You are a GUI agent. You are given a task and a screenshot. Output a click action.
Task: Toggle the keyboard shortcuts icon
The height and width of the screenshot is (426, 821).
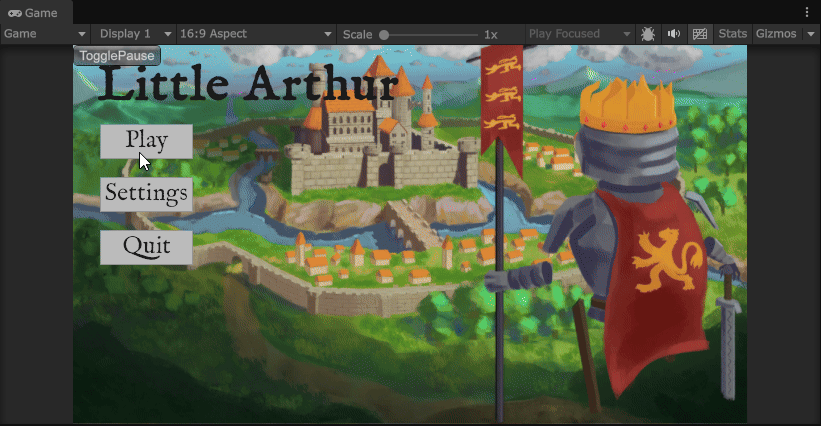click(x=700, y=34)
